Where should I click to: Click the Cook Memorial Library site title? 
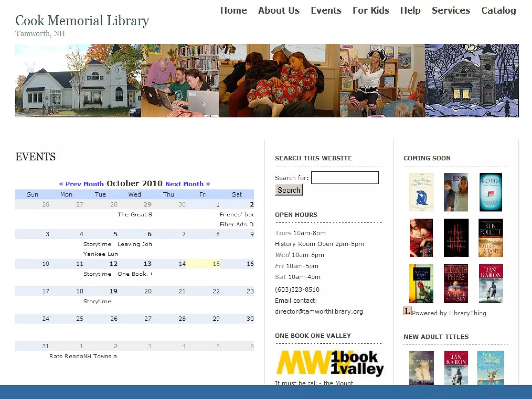[82, 21]
